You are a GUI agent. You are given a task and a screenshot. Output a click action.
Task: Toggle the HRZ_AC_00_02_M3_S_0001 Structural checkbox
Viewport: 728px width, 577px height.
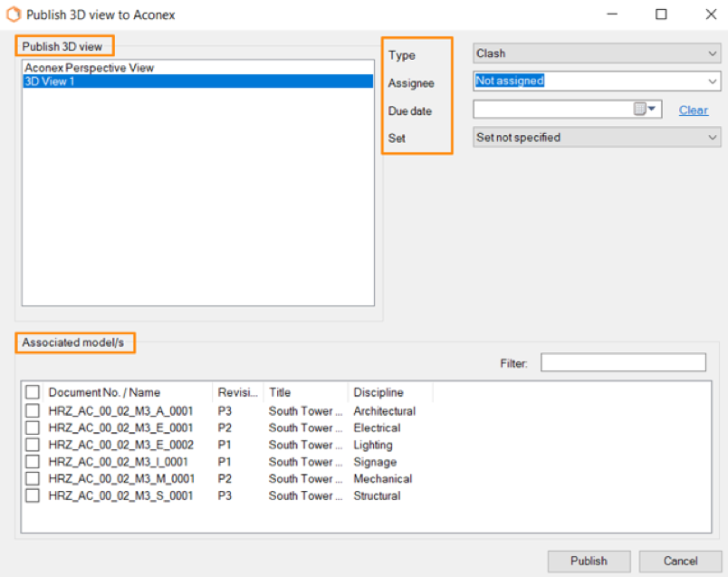33,495
